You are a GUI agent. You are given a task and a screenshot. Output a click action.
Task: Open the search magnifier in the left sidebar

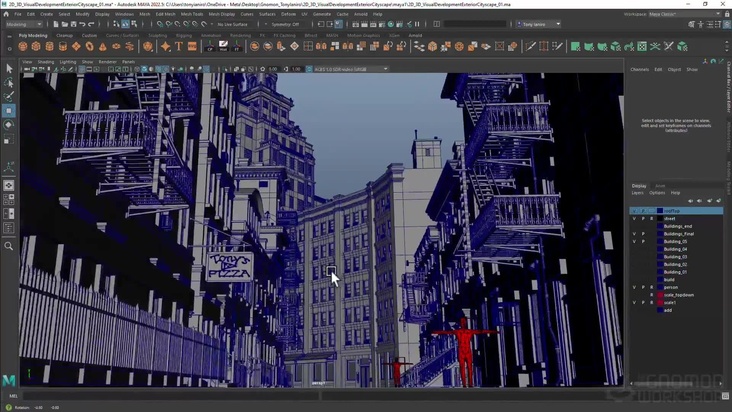9,246
